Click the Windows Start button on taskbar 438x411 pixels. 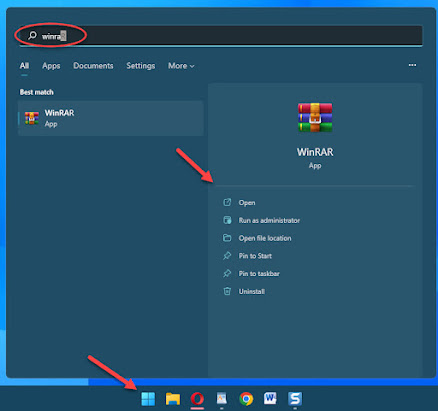148,399
